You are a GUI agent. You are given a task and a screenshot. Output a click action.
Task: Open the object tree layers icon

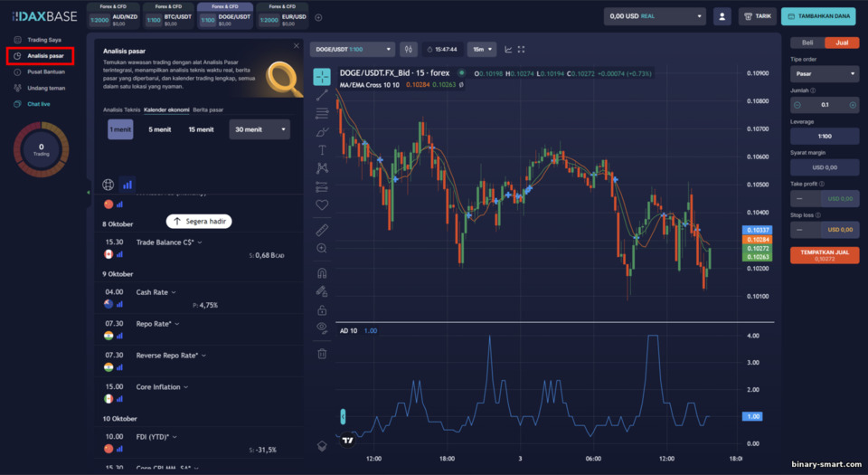[322, 446]
